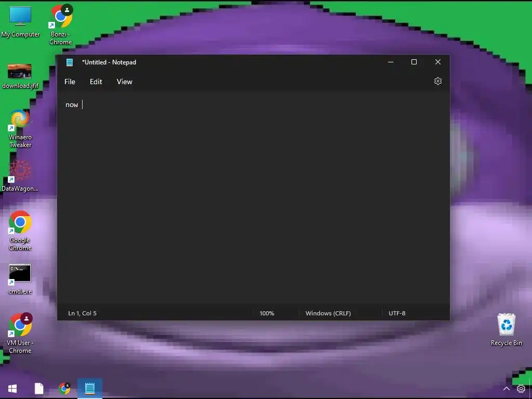
Task: Select the Bonzi - Chrome desktop shortcut
Action: 61,25
